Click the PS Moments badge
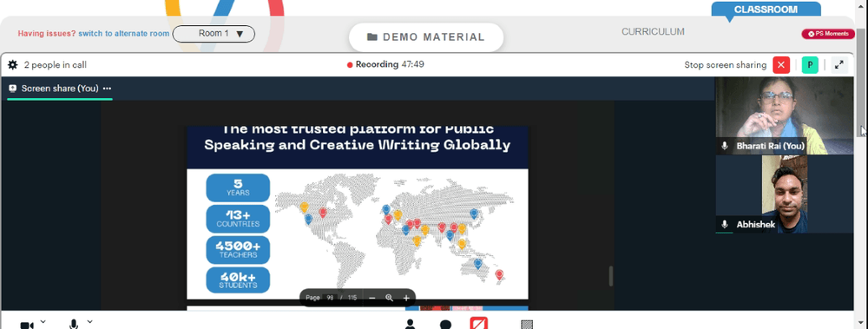 point(828,34)
